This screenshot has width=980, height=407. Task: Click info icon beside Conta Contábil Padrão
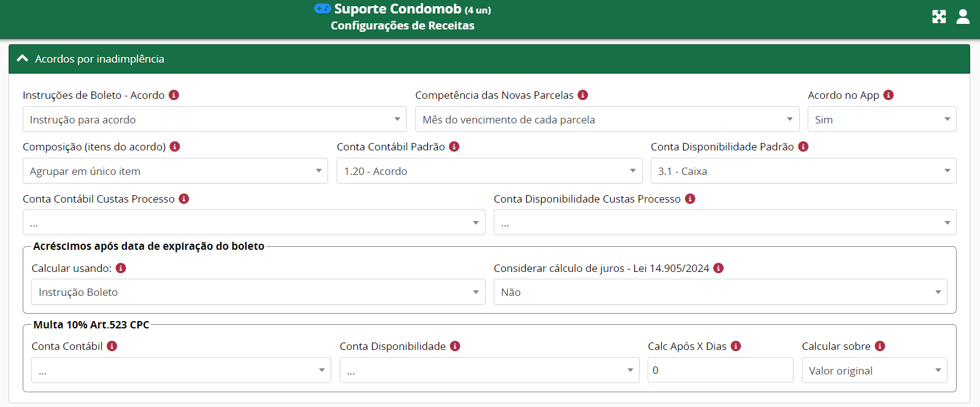454,147
